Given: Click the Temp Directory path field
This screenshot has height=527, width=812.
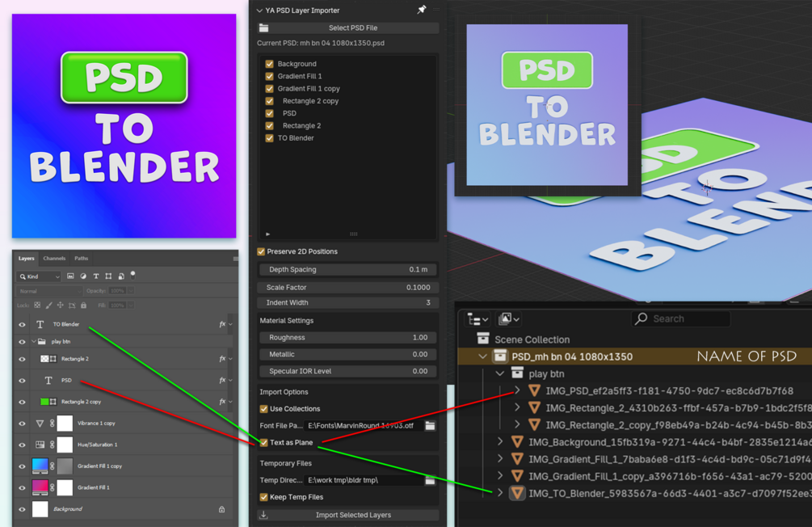Looking at the screenshot, I should pos(364,480).
